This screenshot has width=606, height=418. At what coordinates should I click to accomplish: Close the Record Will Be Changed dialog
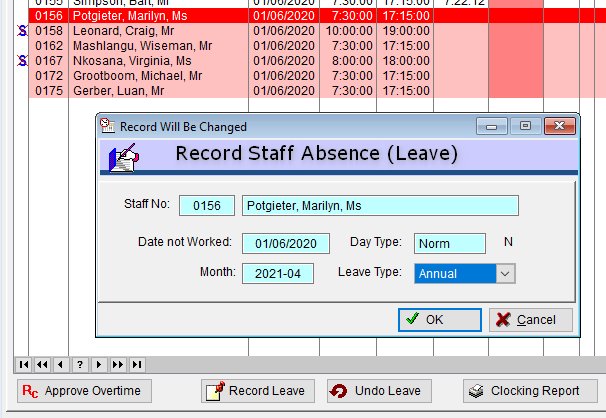click(x=562, y=127)
